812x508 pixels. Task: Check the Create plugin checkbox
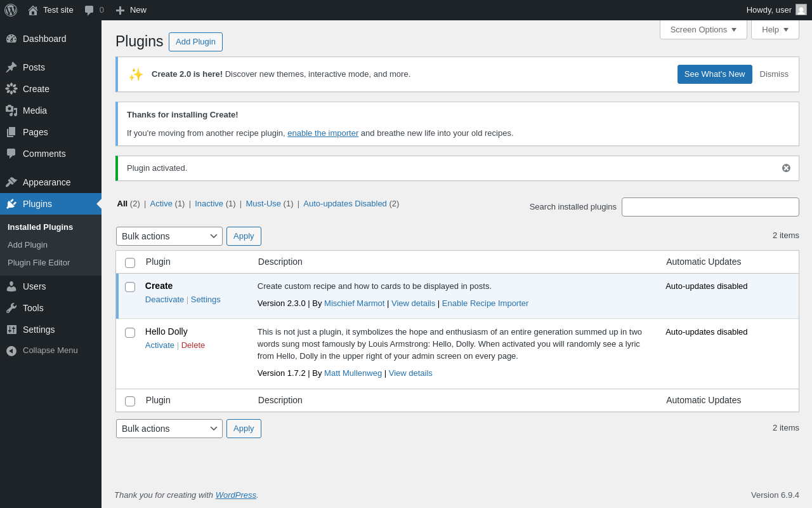click(130, 287)
